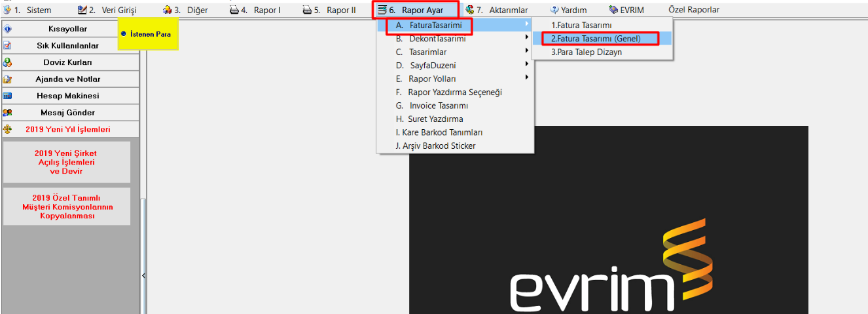Click the Diğer menu icon
Screen dimensions: 868x314
[168, 10]
